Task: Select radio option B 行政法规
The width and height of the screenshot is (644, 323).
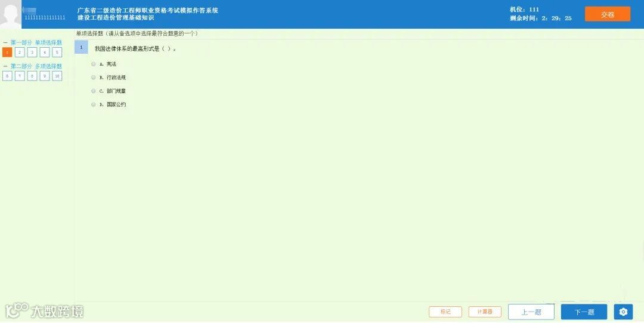Action: pyautogui.click(x=93, y=78)
